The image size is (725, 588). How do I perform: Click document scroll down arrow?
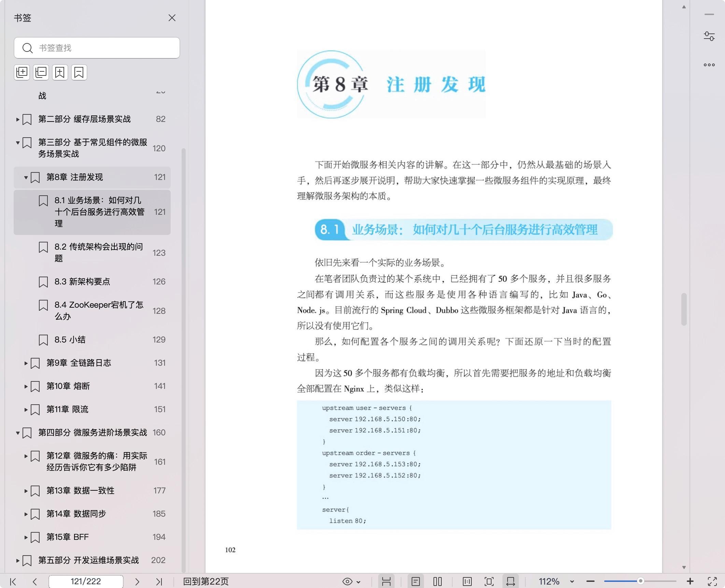(684, 568)
